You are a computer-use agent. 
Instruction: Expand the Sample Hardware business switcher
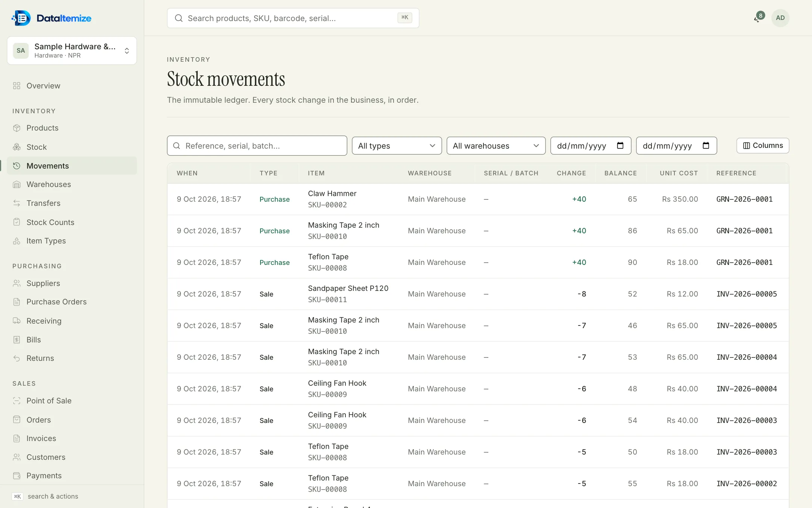72,50
